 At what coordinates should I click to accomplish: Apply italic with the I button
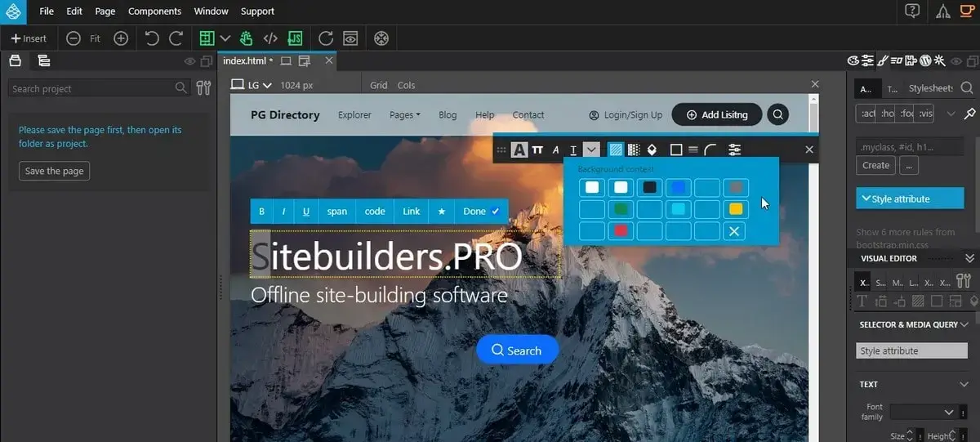(283, 211)
